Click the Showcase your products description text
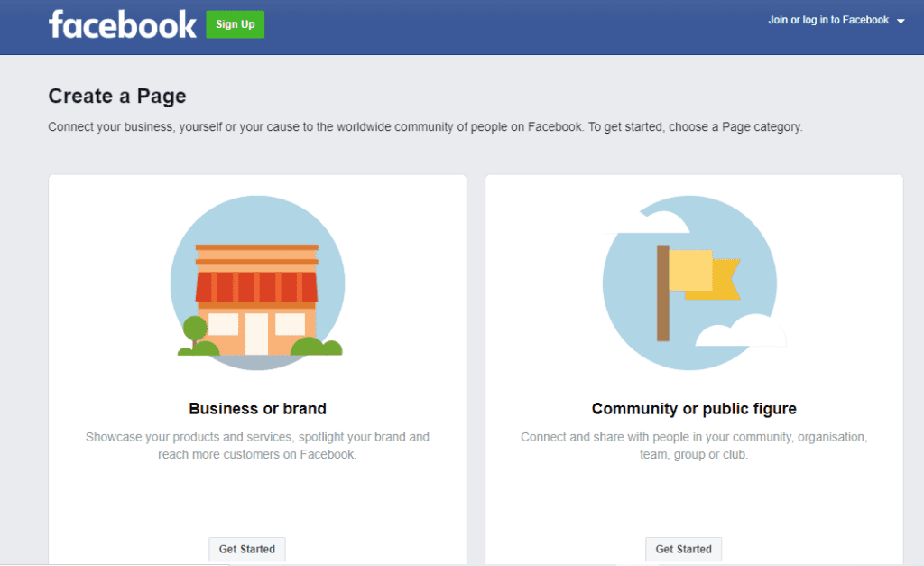Viewport: 924px width, 566px height. click(257, 446)
